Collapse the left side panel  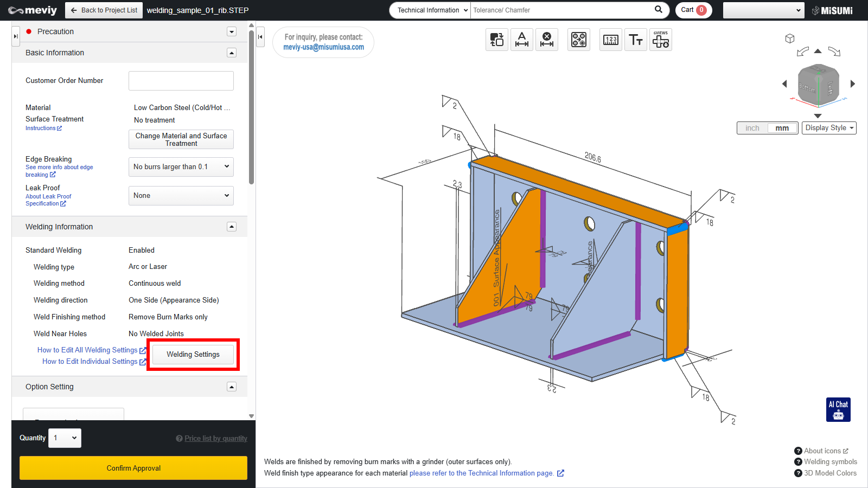pyautogui.click(x=260, y=37)
